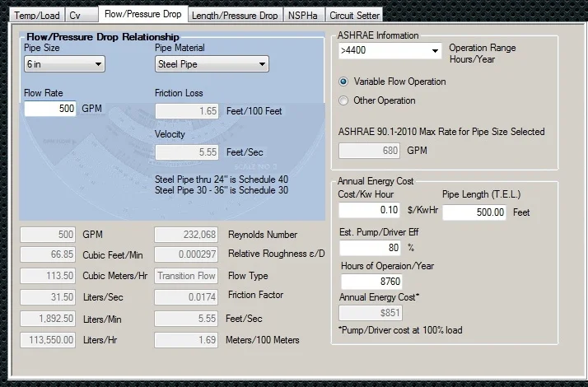Click the ASHRAE 90.1-2010 Max Rate label
588x387 pixels.
tap(441, 132)
